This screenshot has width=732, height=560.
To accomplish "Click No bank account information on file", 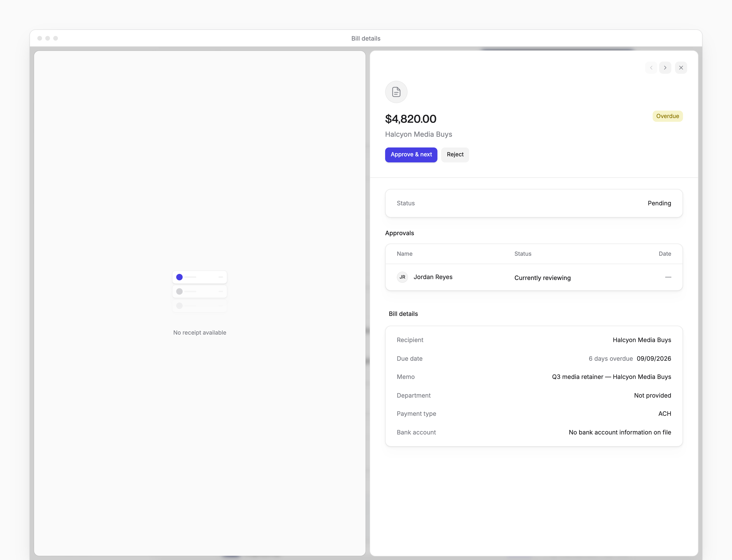I will [x=620, y=432].
